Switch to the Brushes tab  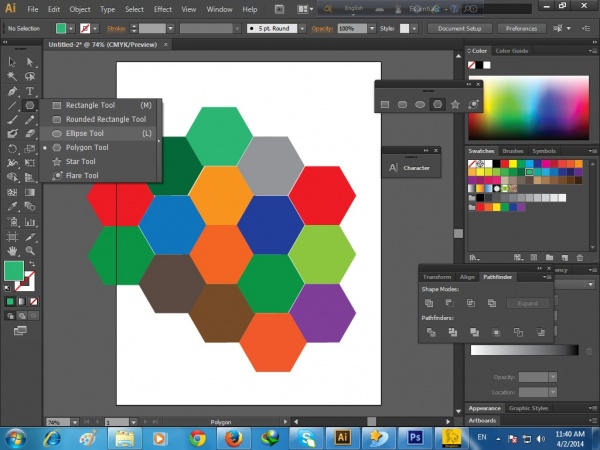point(515,151)
